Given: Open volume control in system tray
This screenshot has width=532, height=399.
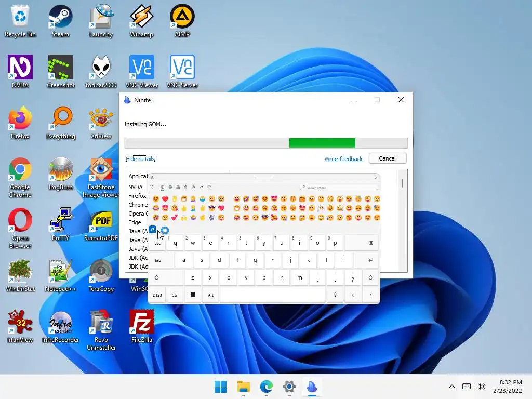Looking at the screenshot, I should click(481, 387).
